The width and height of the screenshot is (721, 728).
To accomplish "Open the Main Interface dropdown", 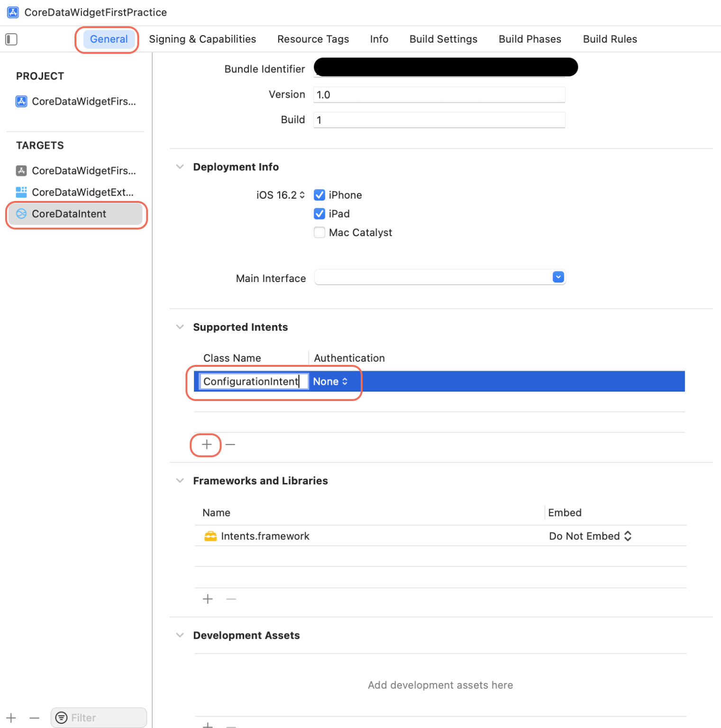I will coord(558,277).
